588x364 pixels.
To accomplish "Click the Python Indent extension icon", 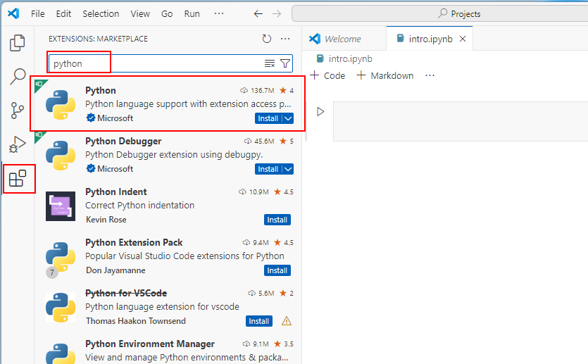I will 61,206.
